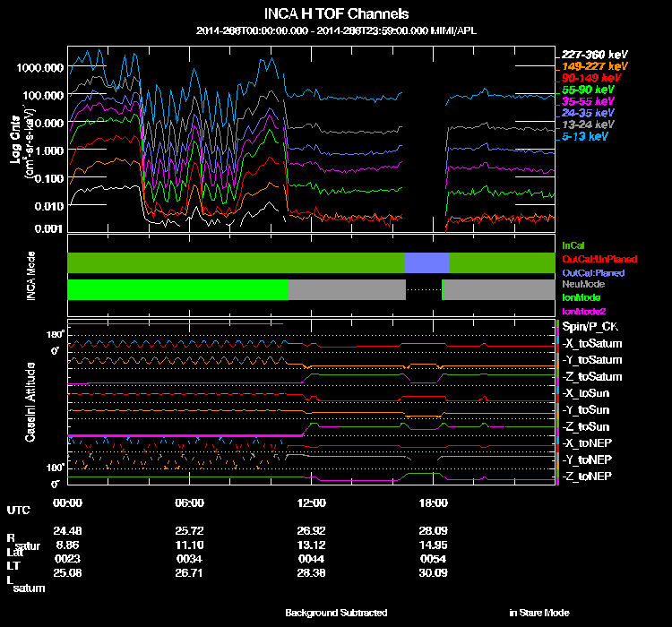Click the 12:00 UTC time label
This screenshot has width=672, height=627.
(x=311, y=503)
